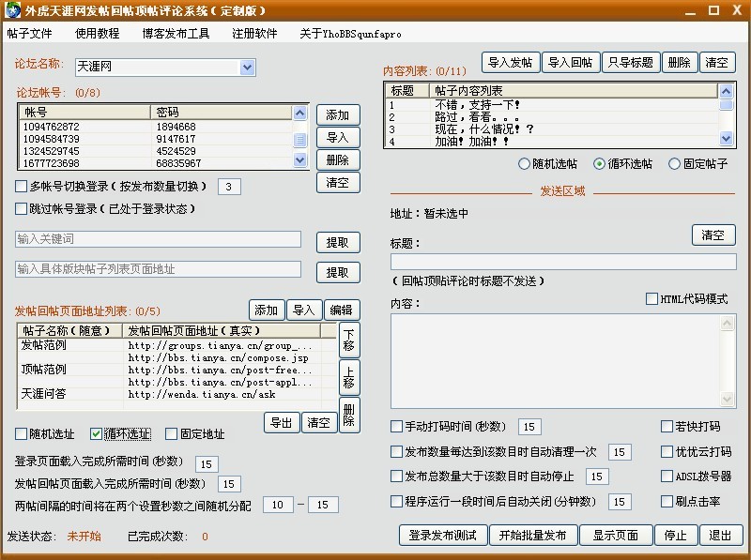The image size is (751, 560).
Task: Enable 刷点击率 checkbox
Action: tap(667, 501)
